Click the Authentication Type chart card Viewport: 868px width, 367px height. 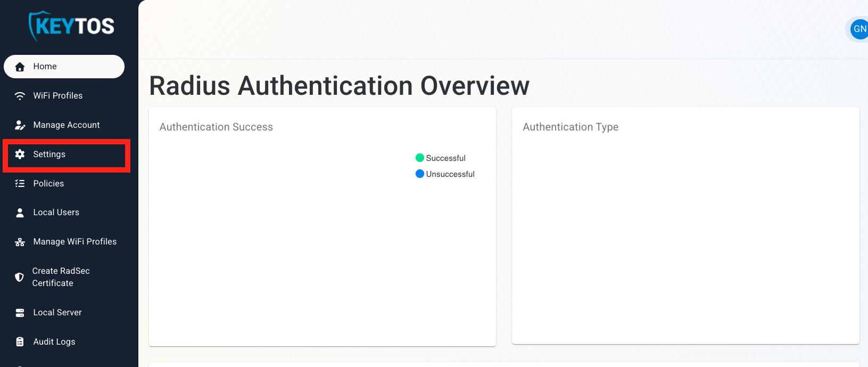[685, 225]
